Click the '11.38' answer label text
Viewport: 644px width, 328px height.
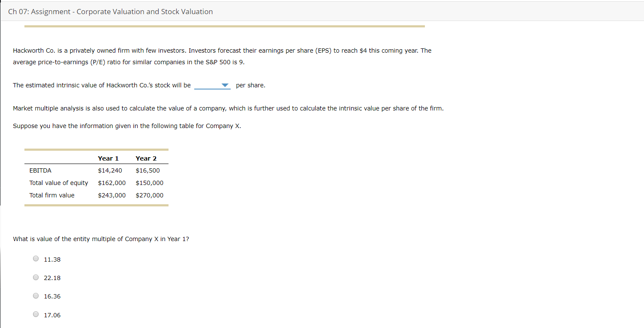pos(52,259)
